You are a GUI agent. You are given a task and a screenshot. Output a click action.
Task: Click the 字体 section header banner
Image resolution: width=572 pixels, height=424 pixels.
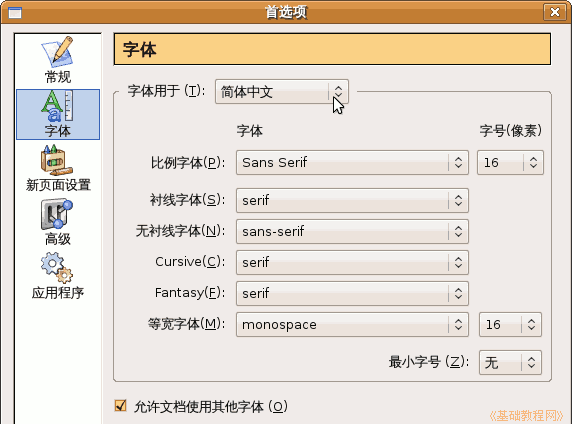(x=332, y=49)
